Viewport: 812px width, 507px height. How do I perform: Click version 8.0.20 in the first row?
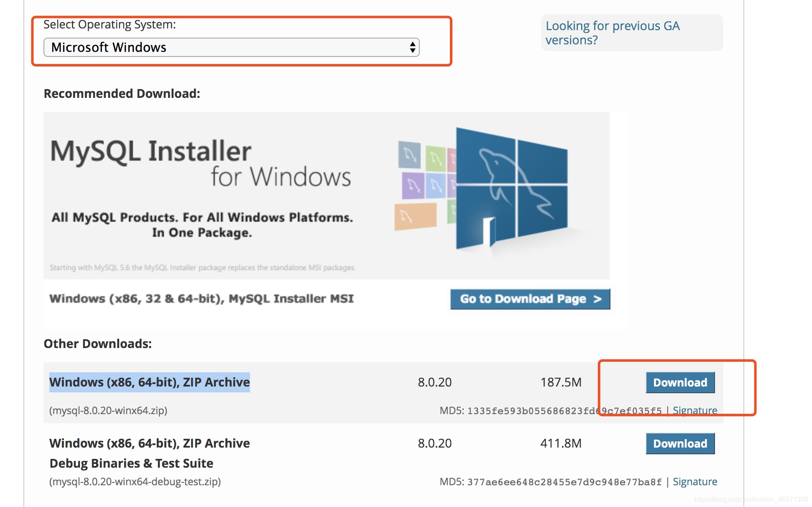click(x=435, y=382)
